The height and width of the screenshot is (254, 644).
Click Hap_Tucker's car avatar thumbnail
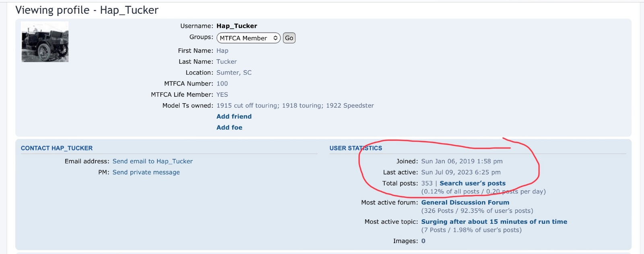45,42
